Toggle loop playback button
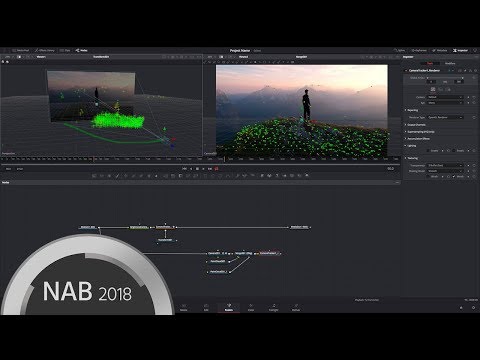The image size is (480, 360). pyautogui.click(x=216, y=169)
